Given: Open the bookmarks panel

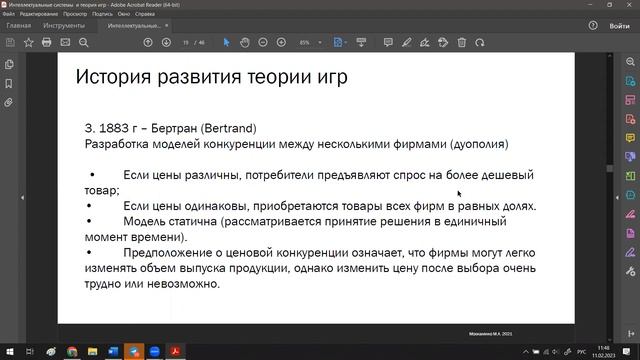Looking at the screenshot, I should pyautogui.click(x=9, y=84).
